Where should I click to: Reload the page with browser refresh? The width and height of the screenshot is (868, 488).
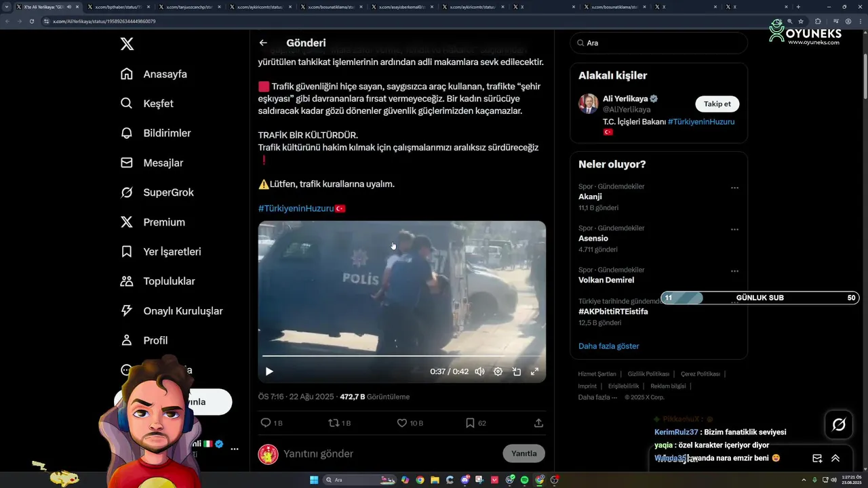click(31, 21)
